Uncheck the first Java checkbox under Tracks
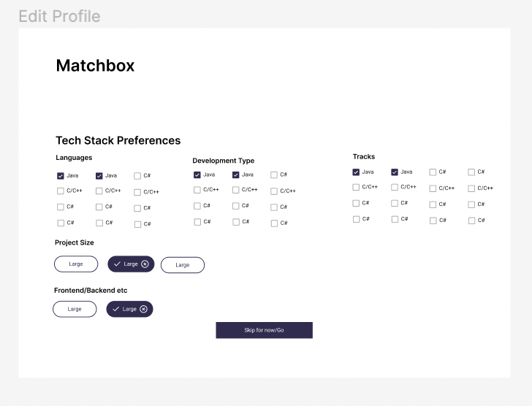The height and width of the screenshot is (406, 532). click(356, 172)
